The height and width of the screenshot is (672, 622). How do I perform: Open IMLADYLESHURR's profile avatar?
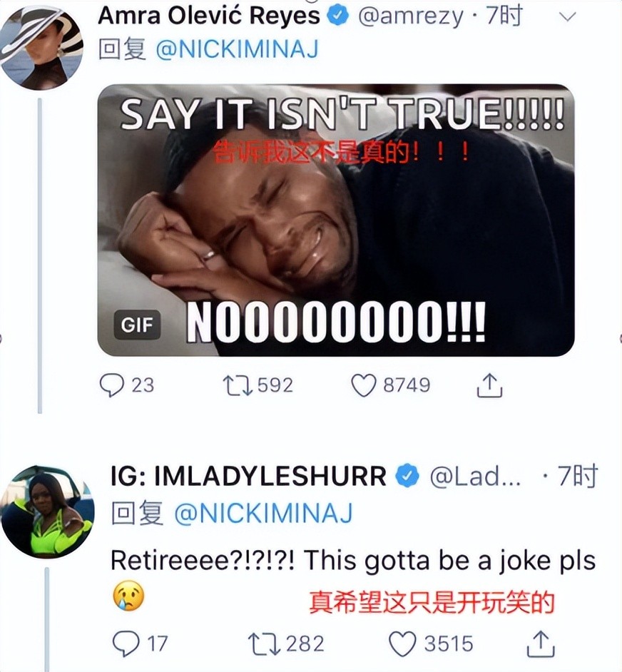pos(47,512)
